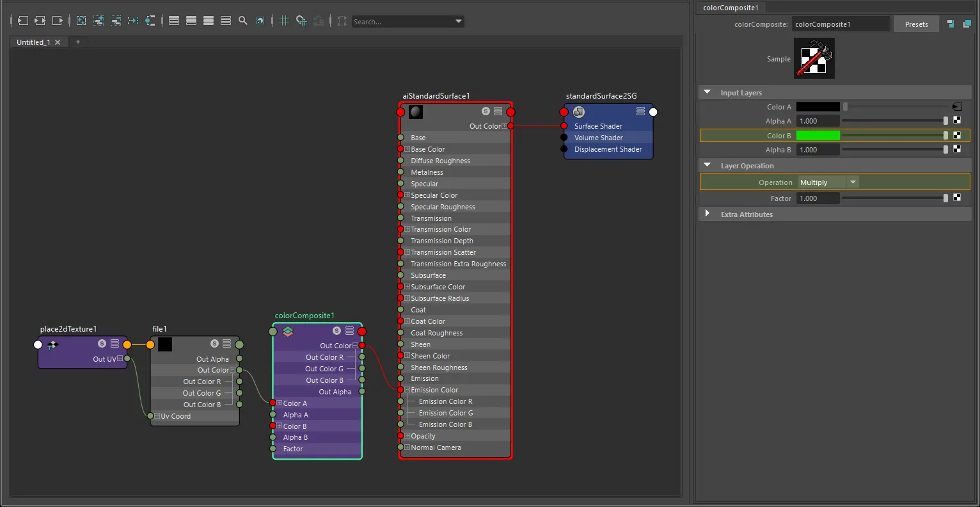Click the Color A map connection button
This screenshot has width=980, height=507.
(x=957, y=107)
